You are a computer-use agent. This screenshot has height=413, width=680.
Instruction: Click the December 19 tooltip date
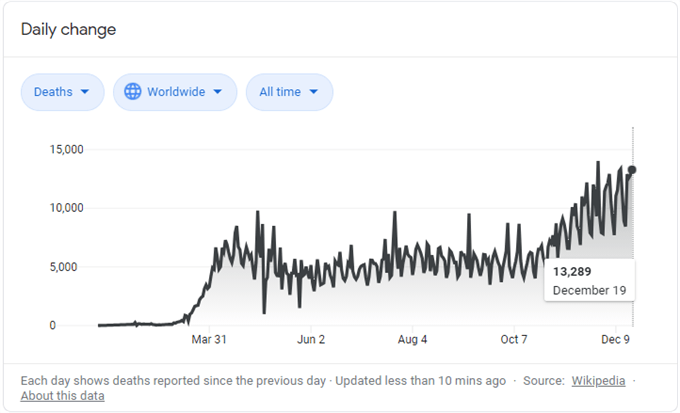(589, 290)
